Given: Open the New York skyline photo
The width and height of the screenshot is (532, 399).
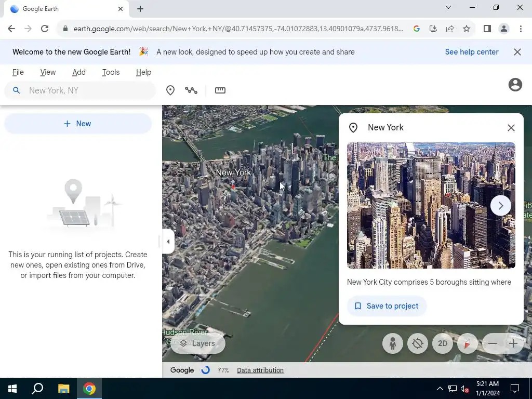Looking at the screenshot, I should pyautogui.click(x=431, y=206).
